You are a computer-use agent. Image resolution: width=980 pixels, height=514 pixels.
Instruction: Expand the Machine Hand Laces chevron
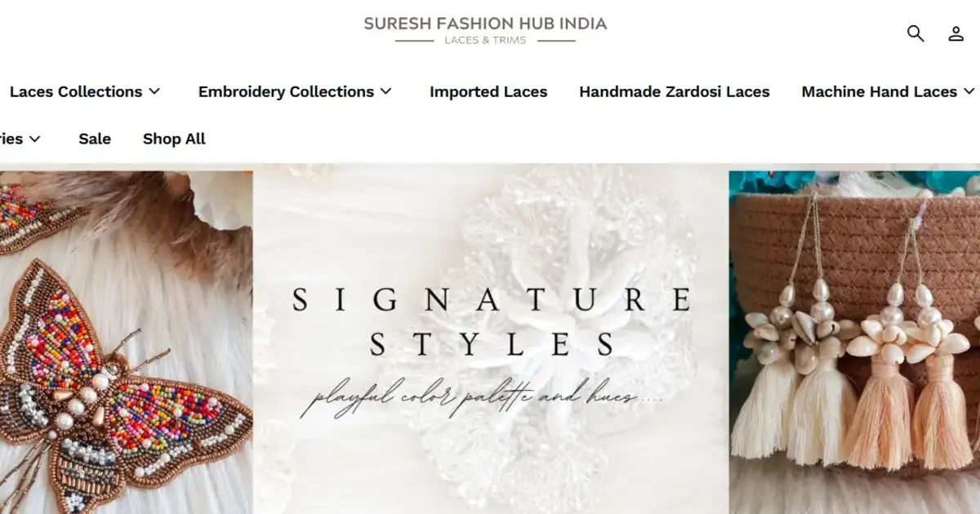[969, 91]
